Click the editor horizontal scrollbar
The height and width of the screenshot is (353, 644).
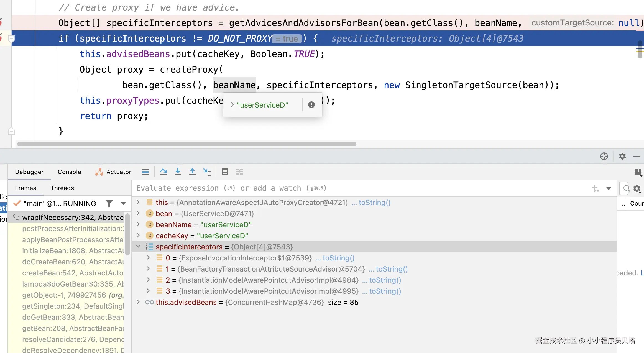[186, 144]
